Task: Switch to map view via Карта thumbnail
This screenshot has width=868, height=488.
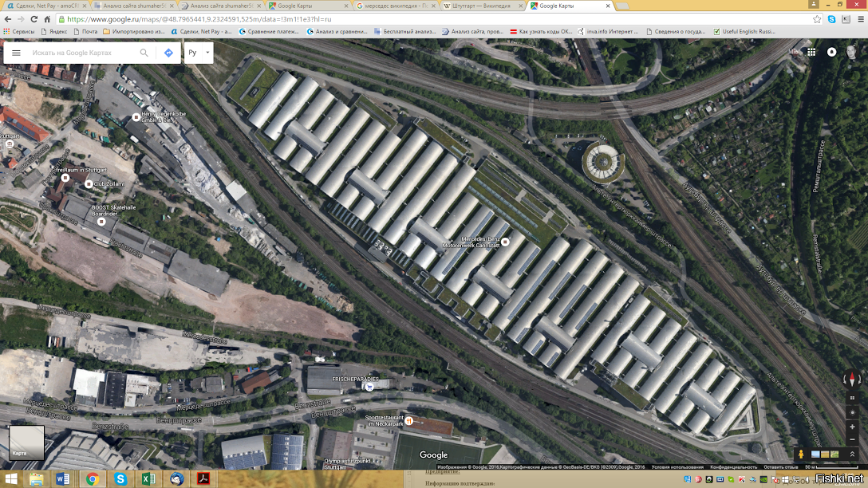Action: (26, 443)
